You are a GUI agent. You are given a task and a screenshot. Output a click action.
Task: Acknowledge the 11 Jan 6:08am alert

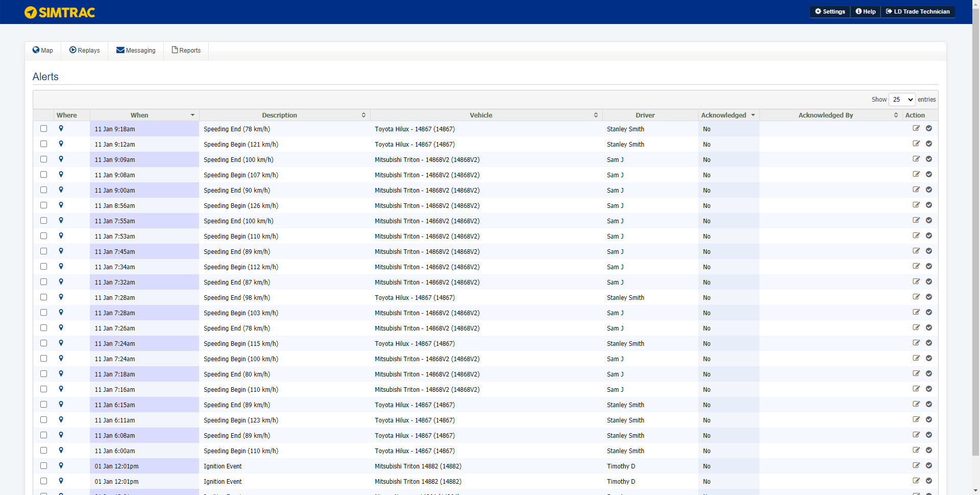(x=929, y=435)
